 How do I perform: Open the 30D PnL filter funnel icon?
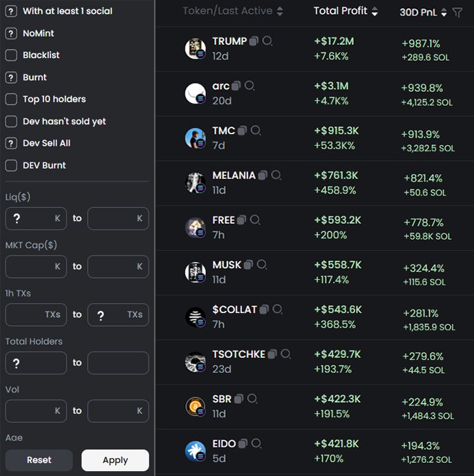(x=457, y=12)
